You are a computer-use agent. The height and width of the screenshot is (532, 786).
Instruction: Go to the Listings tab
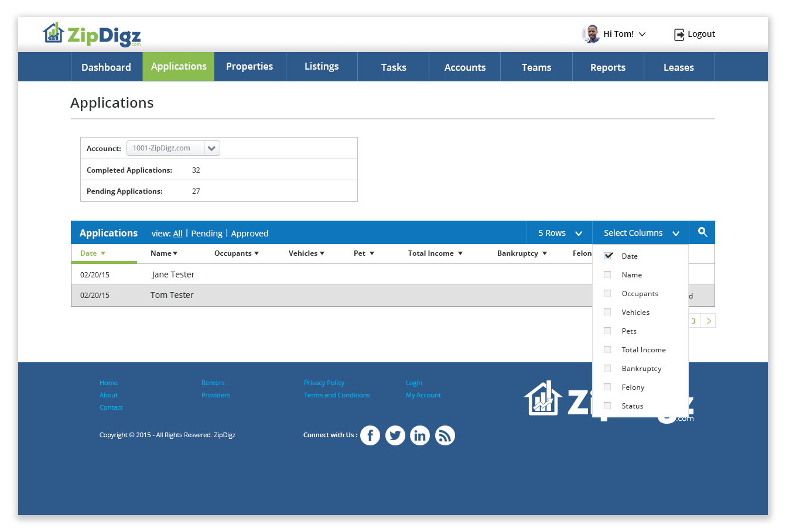[x=322, y=67]
